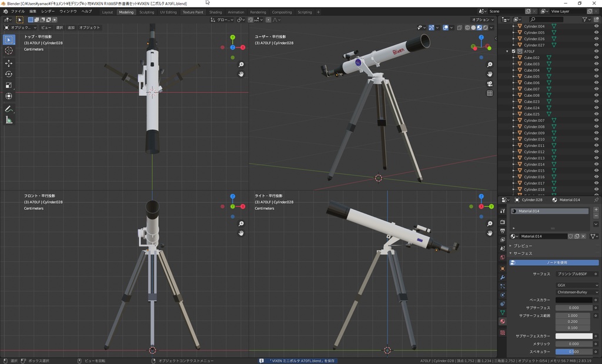
Task: Open the ファイル menu
Action: pos(18,12)
